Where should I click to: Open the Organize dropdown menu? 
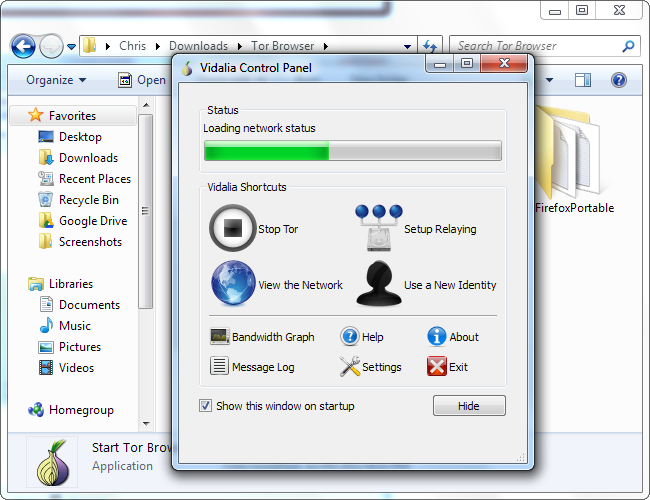[x=56, y=80]
